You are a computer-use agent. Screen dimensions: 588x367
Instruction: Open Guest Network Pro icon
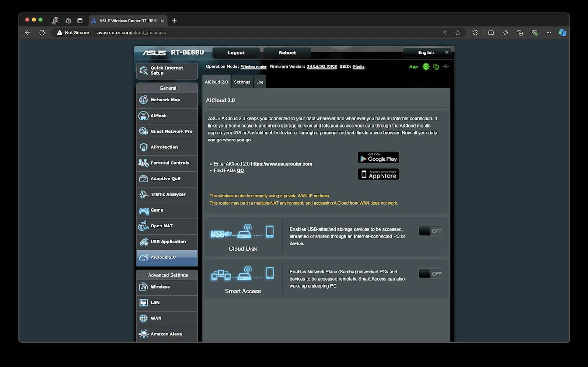(x=143, y=131)
